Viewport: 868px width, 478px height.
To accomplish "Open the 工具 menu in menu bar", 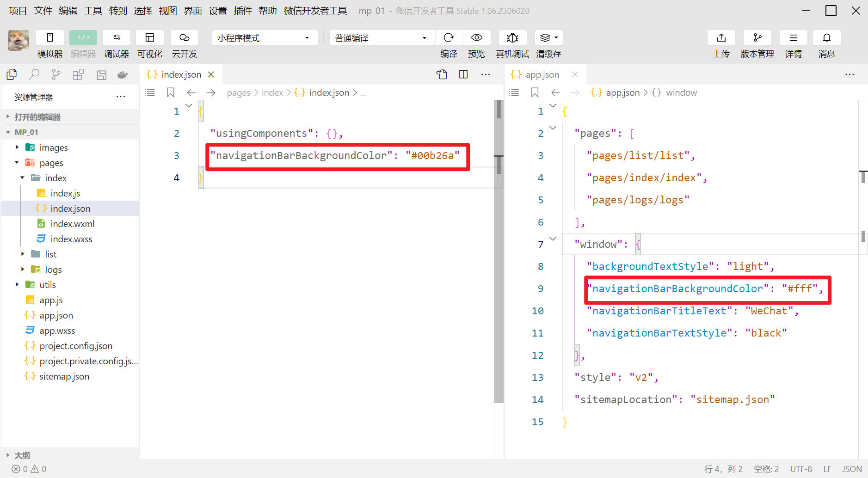I will coord(92,11).
